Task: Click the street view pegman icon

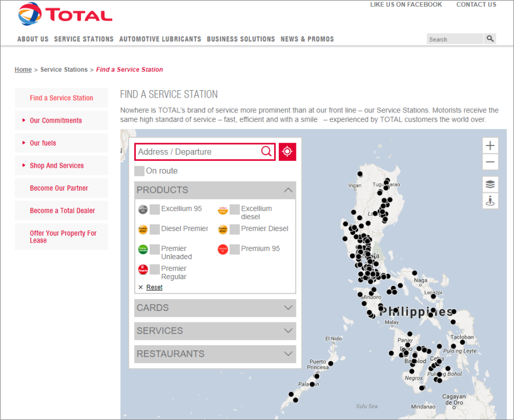Action: (490, 200)
